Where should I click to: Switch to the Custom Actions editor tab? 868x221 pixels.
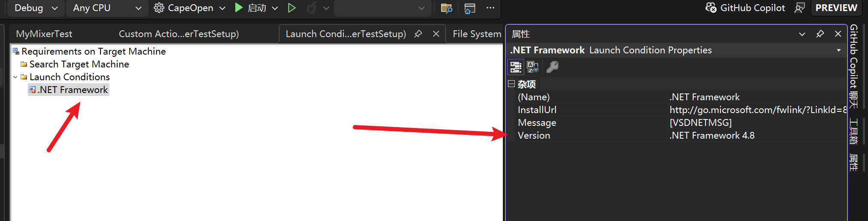179,34
